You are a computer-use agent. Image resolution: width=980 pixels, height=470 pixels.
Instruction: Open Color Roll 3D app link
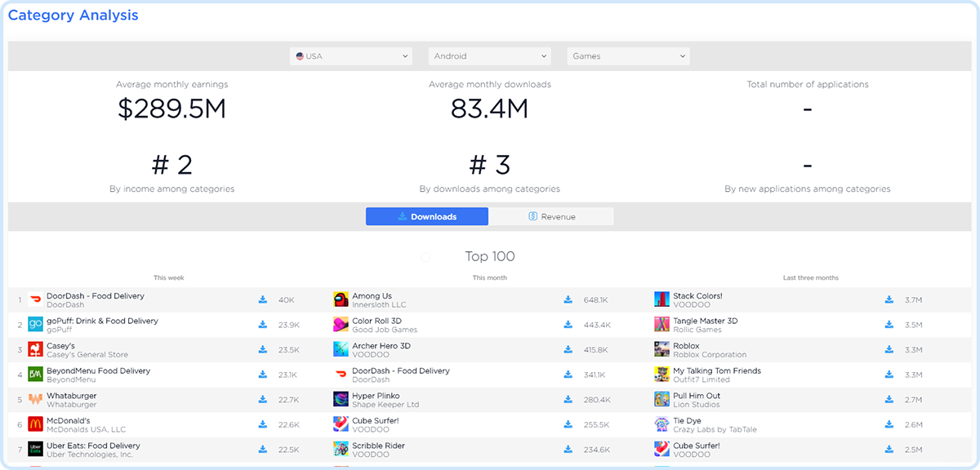coord(376,321)
